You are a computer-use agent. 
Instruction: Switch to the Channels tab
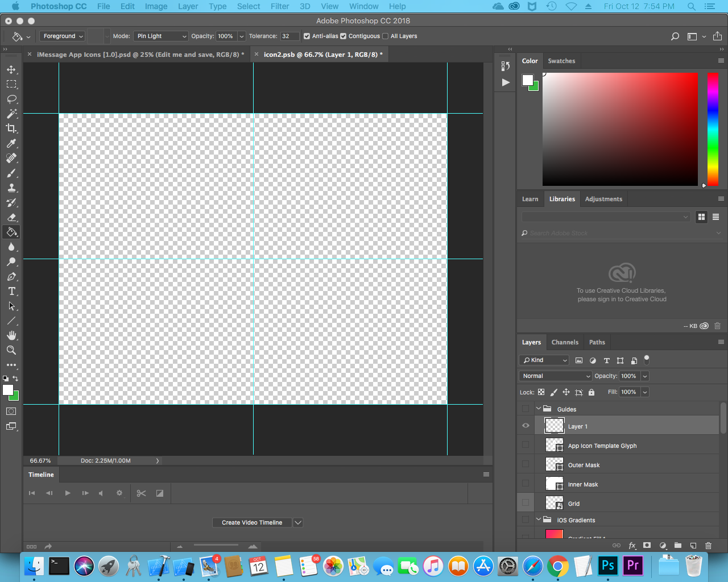point(565,342)
